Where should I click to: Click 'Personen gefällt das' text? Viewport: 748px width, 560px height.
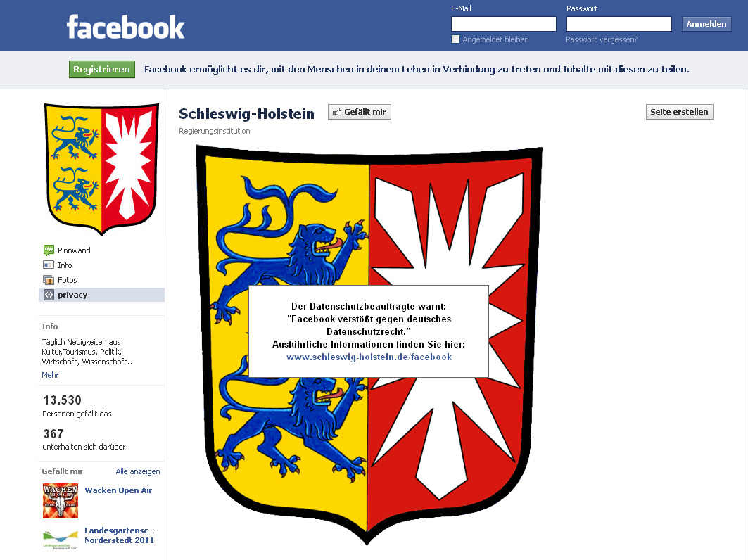tap(77, 414)
